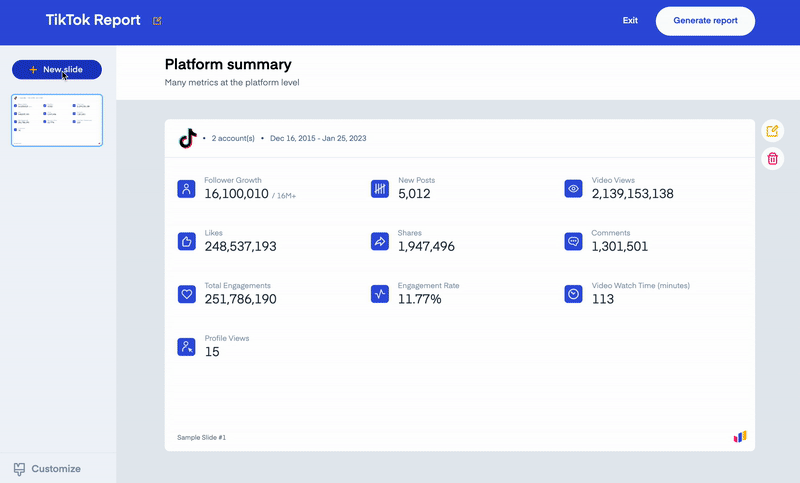
Task: Click the 'Video Watch Time (minutes)' label
Action: [x=640, y=286]
